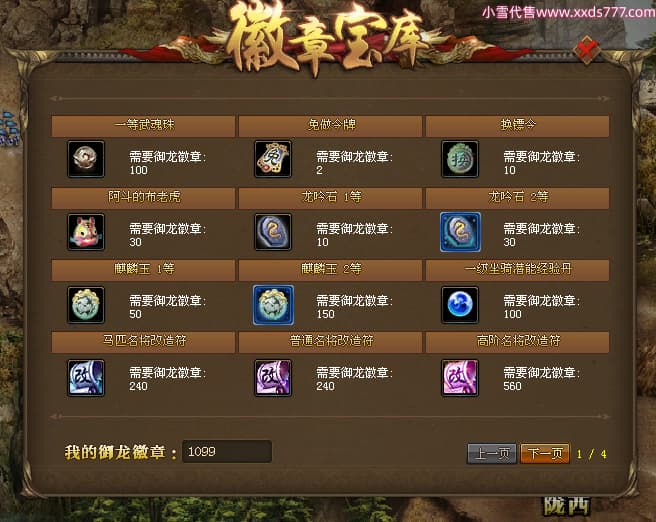Click the 1 / 4 page indicator
The height and width of the screenshot is (522, 656).
click(592, 454)
